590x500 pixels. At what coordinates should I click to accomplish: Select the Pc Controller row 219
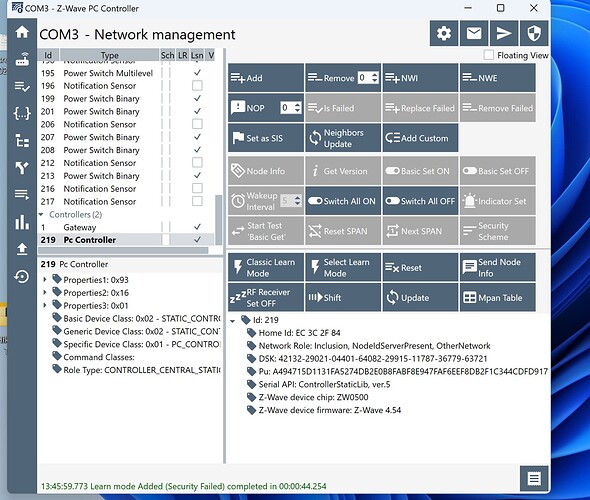[126, 240]
